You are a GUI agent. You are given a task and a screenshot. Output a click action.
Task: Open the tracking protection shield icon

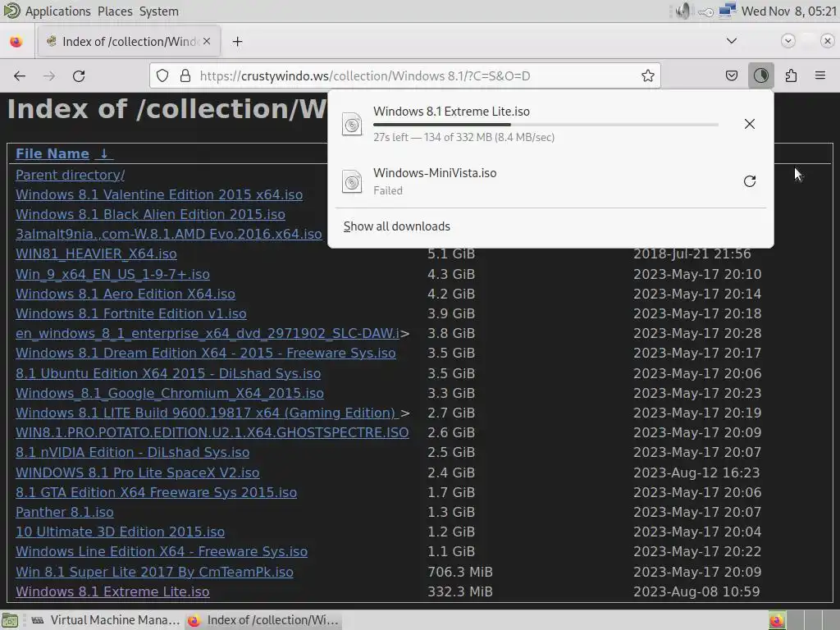point(162,76)
